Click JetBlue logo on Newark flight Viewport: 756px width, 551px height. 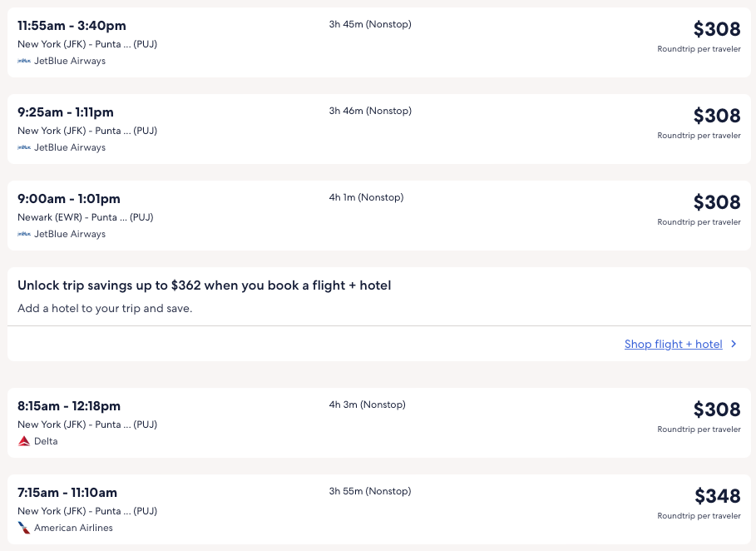pos(24,234)
